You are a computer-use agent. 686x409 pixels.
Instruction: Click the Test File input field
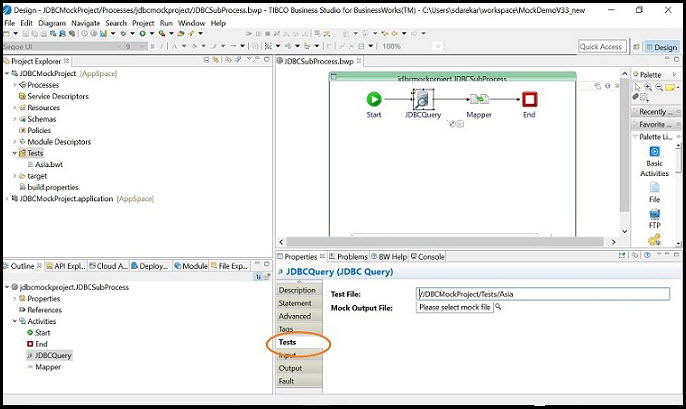click(542, 294)
